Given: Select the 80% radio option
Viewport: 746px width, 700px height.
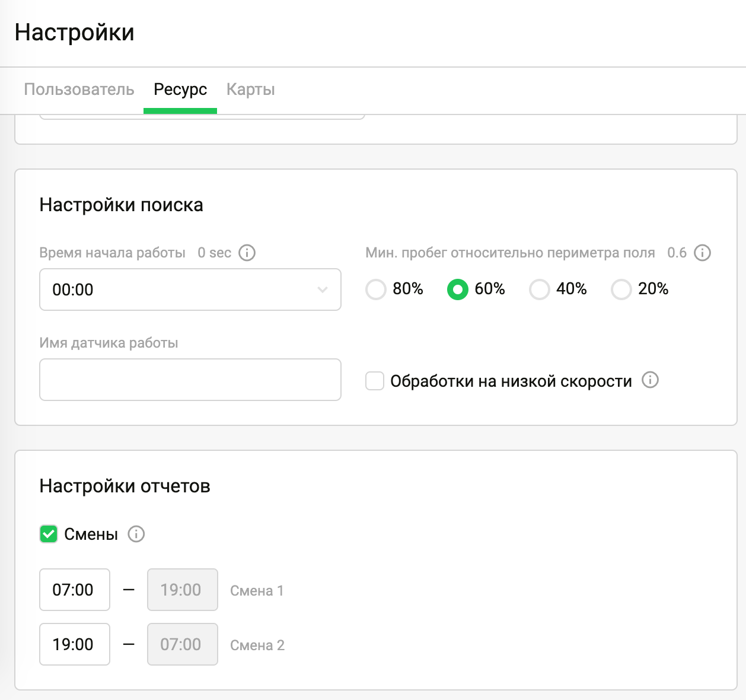Looking at the screenshot, I should [376, 289].
